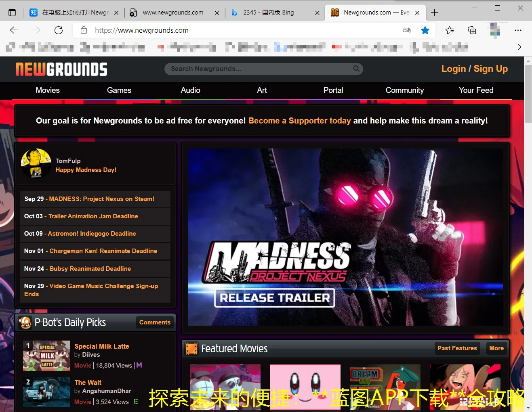This screenshot has height=412, width=532.
Task: Close the first Zhihu tab
Action: point(116,13)
